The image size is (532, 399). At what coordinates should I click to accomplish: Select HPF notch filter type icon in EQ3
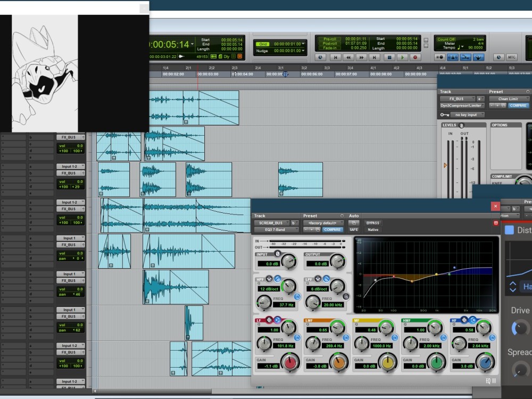coord(269,279)
